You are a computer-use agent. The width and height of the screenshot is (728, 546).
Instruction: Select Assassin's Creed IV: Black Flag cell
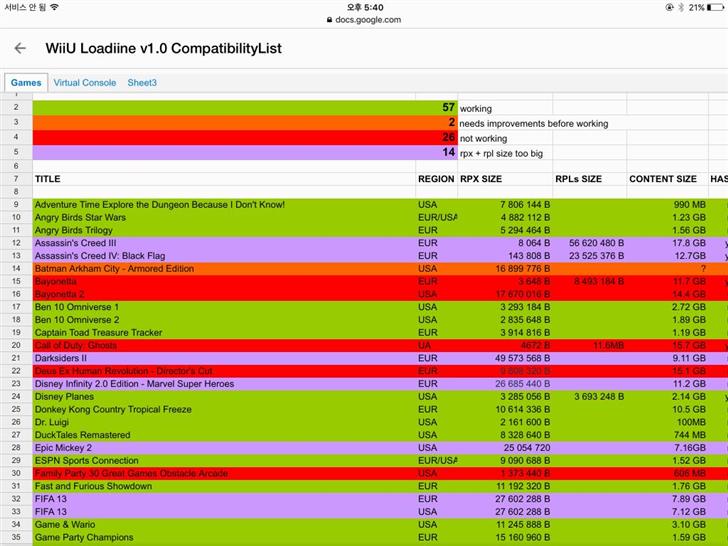click(224, 256)
